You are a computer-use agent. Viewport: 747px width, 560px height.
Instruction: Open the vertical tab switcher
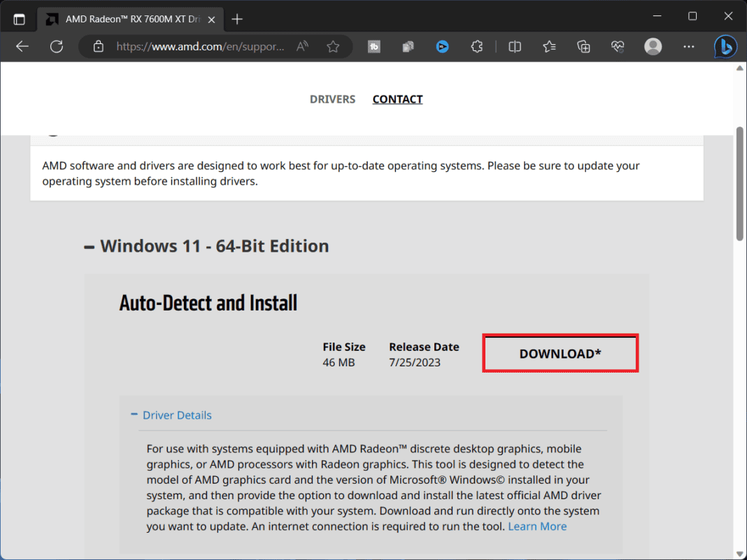(19, 18)
